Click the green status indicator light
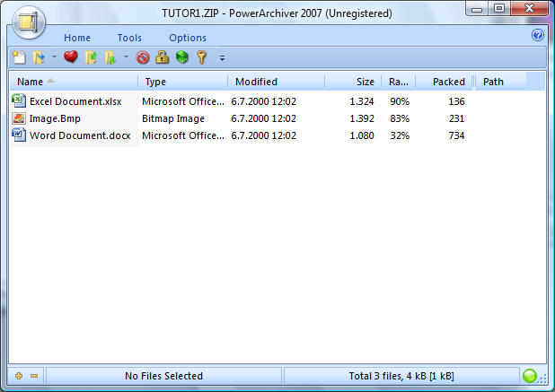Screen dimensions: 555x392 (530, 376)
